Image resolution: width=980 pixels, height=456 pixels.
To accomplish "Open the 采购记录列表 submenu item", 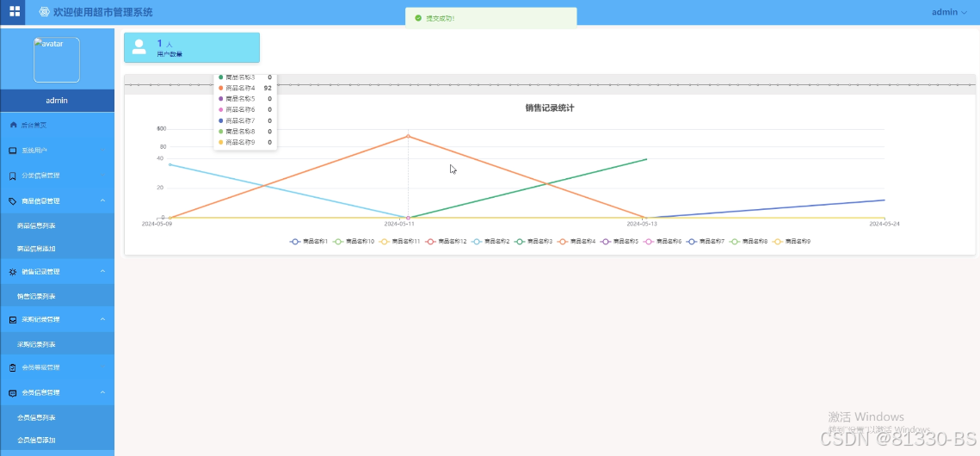I will tap(57, 344).
